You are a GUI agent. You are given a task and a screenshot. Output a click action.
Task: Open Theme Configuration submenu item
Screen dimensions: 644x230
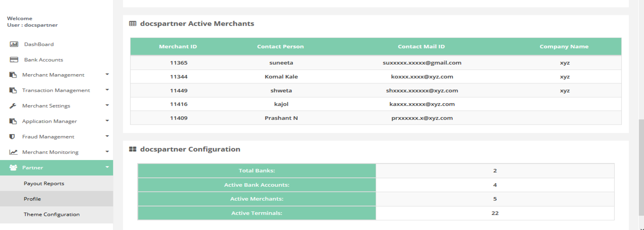(51, 214)
